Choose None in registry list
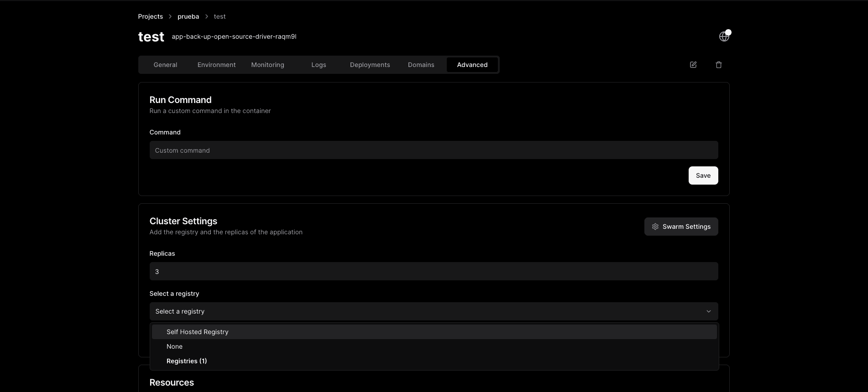 pyautogui.click(x=434, y=346)
